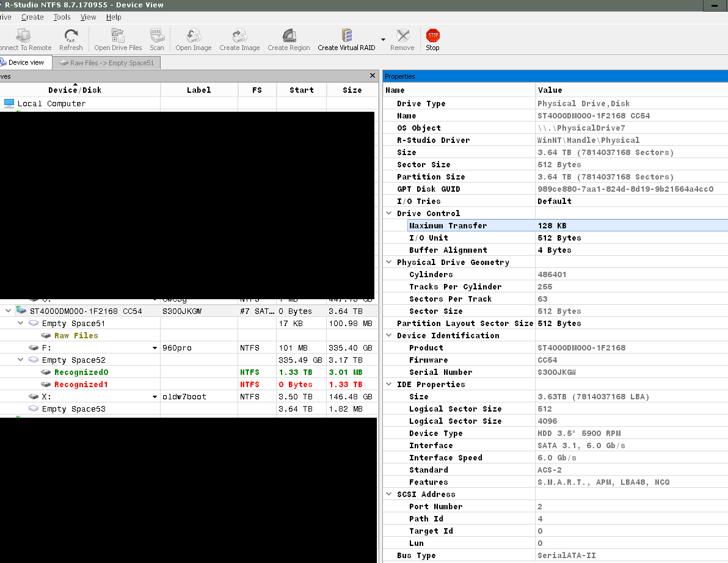Screen dimensions: 728x563
Task: Open the F: drive dropdown arrow
Action: pos(155,348)
